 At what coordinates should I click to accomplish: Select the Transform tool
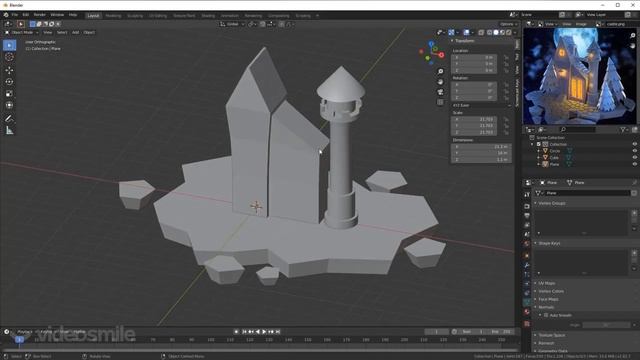tap(9, 105)
